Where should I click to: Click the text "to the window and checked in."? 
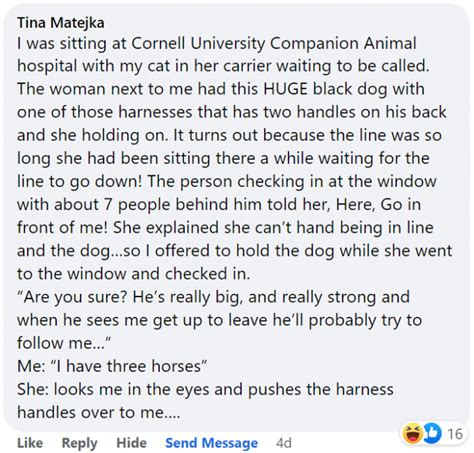pos(134,274)
